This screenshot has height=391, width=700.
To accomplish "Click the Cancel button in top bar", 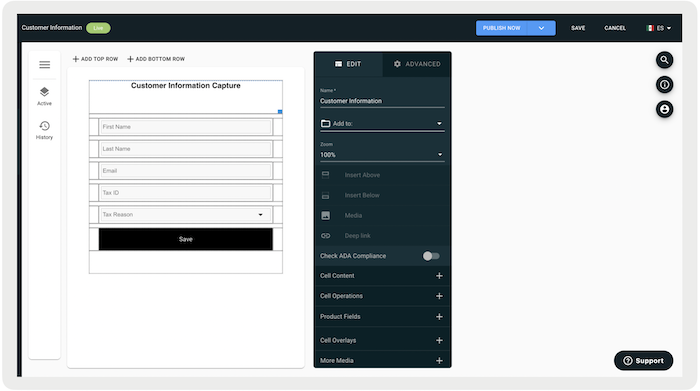I will pyautogui.click(x=615, y=28).
